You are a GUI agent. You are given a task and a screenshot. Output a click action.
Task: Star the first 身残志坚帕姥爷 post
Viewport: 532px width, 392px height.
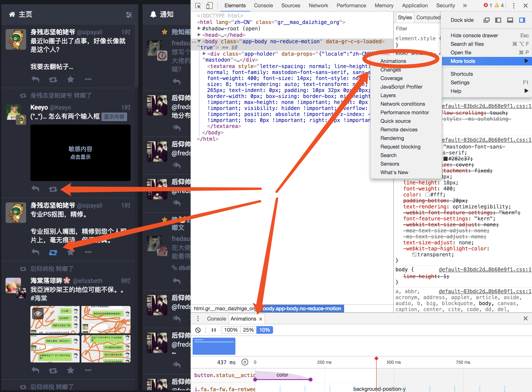70,79
